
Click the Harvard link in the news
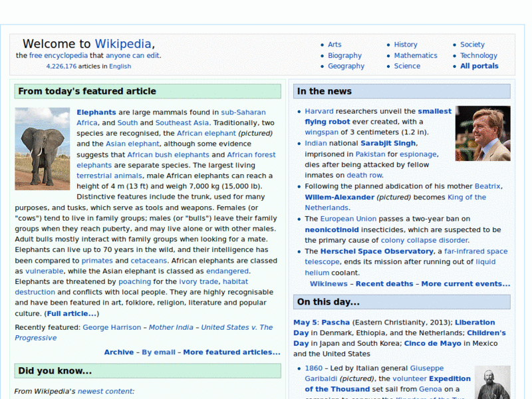[x=319, y=111]
